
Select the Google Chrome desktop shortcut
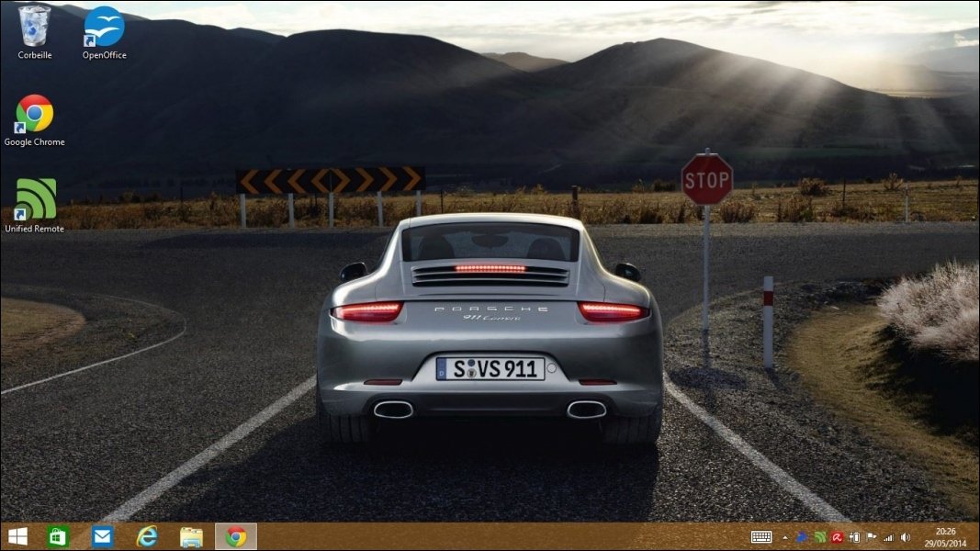[34, 120]
